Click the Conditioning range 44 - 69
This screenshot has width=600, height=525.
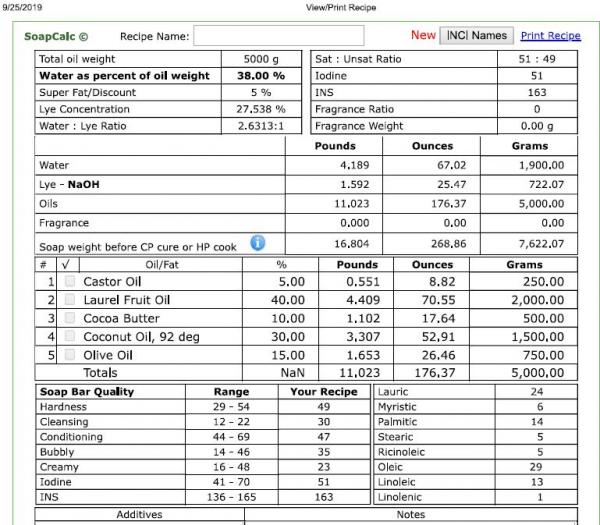(231, 437)
